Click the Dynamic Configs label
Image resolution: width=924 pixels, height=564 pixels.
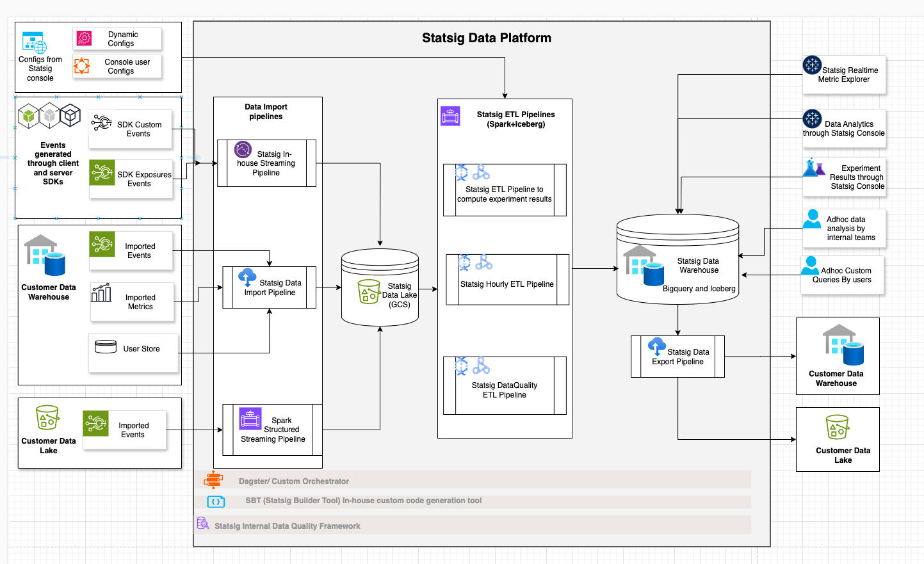pyautogui.click(x=122, y=39)
